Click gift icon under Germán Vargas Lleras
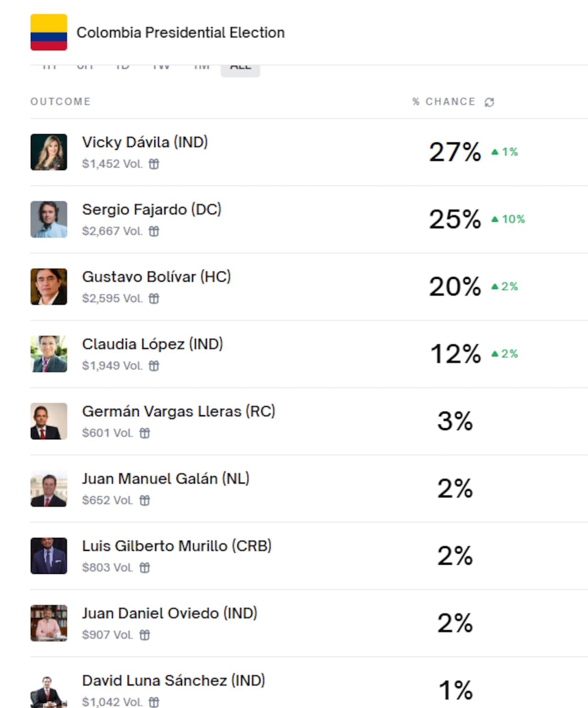Image resolution: width=588 pixels, height=708 pixels. click(145, 433)
